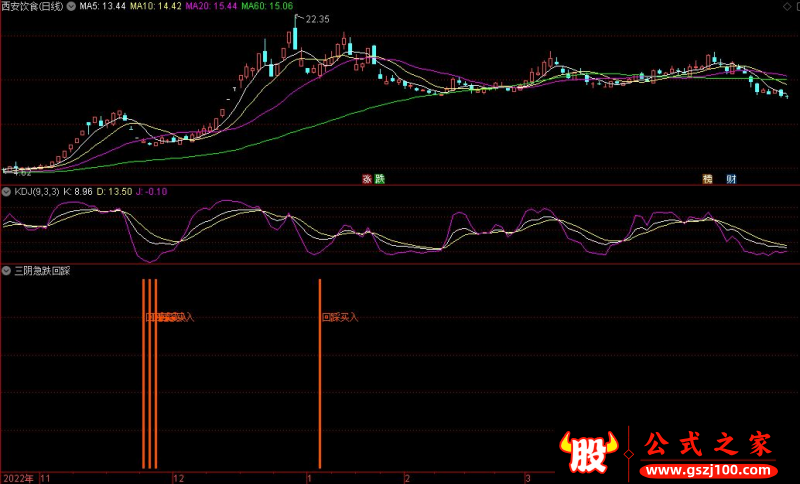Open the KDJ indicator dropdown arrow
Viewport: 800px width, 484px height.
[x=7, y=191]
